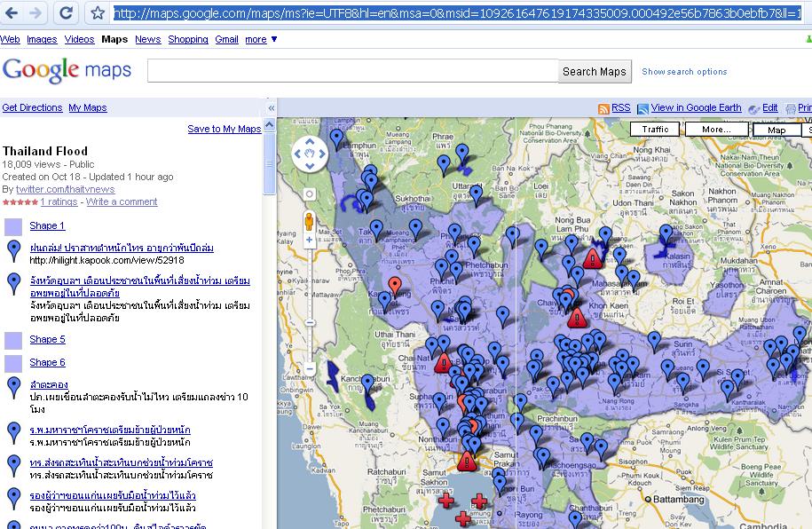Select the Street View pegman icon
This screenshot has height=529, width=812.
point(309,221)
